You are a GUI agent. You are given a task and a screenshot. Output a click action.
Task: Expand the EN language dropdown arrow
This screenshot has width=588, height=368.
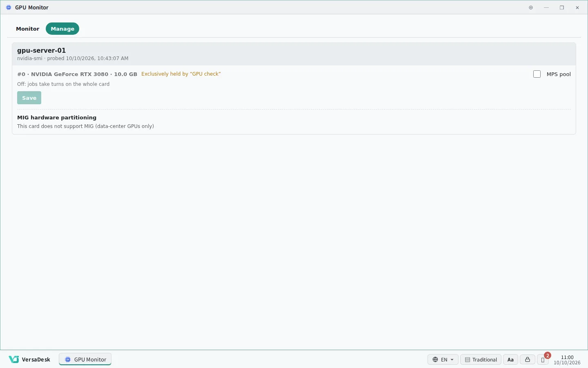452,360
